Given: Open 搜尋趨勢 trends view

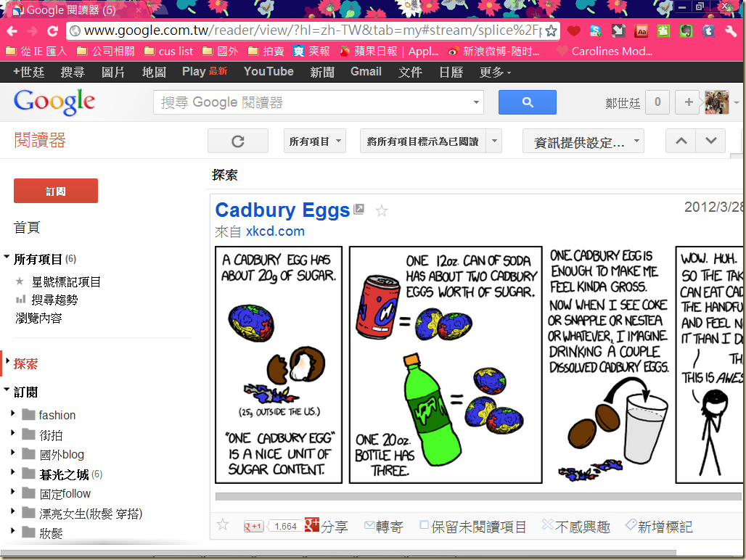Looking at the screenshot, I should 54,300.
